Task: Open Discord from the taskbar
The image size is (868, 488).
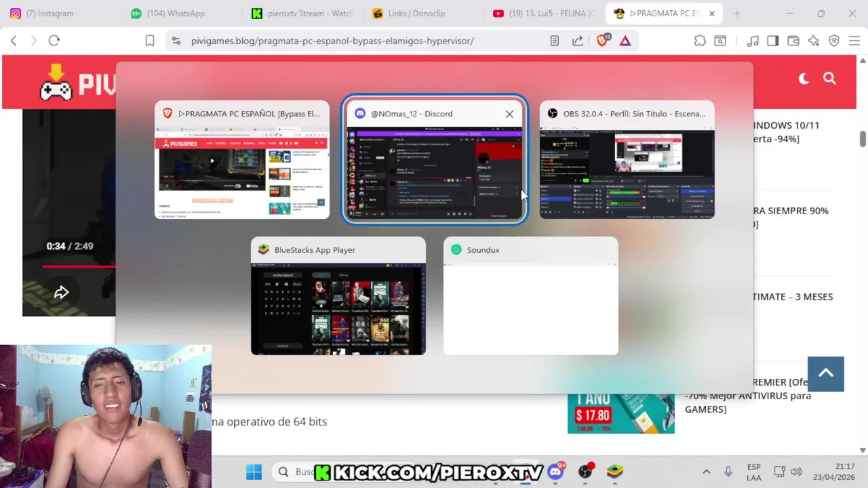Action: (x=556, y=471)
